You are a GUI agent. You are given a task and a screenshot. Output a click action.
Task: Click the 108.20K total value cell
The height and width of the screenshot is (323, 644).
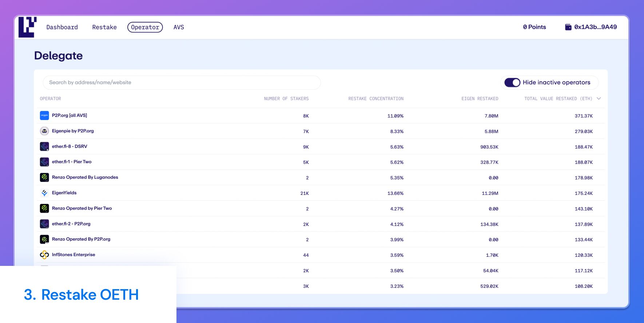584,286
